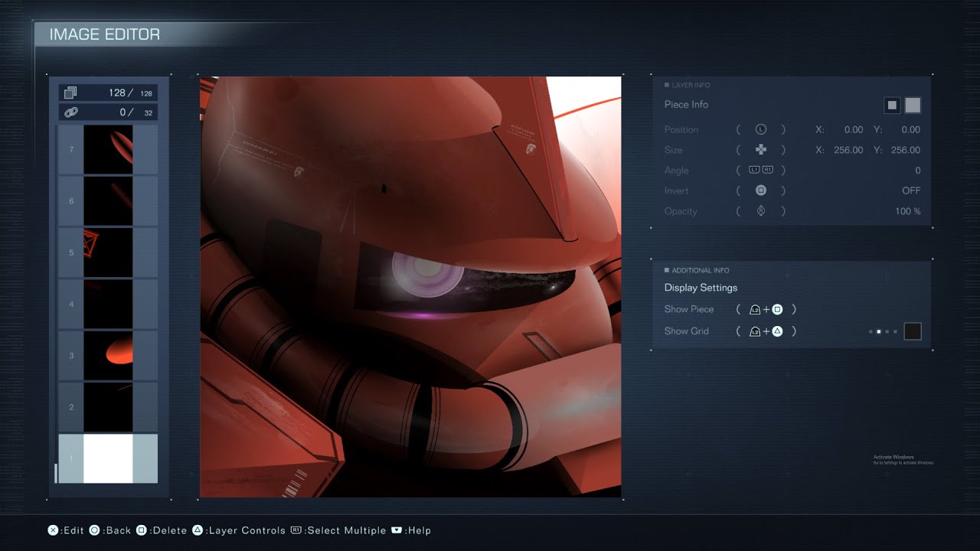This screenshot has height=551, width=980.
Task: Toggle Show Grid display setting
Action: [686, 331]
